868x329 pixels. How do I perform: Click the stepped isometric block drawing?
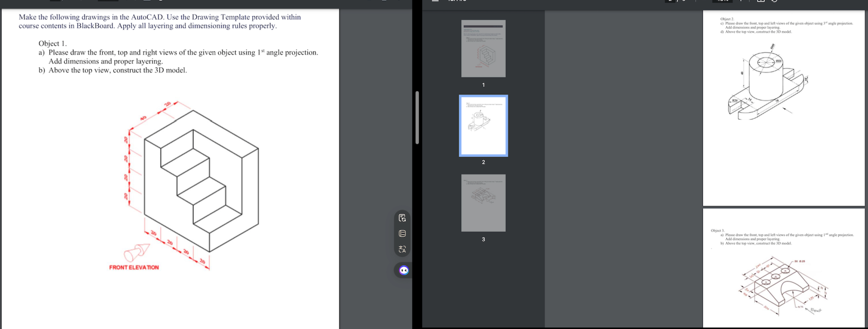pos(201,181)
